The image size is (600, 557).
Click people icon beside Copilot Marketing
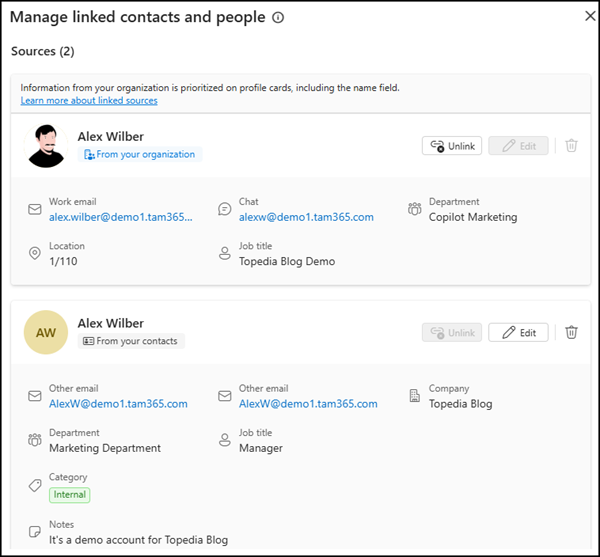(415, 209)
